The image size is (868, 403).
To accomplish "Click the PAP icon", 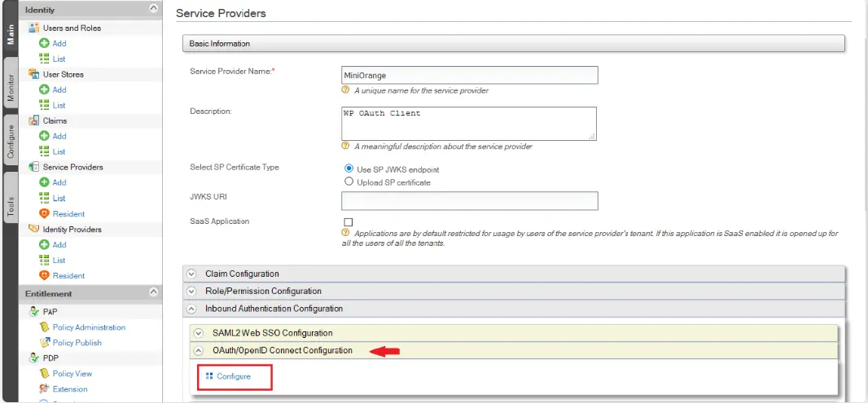I will [x=33, y=312].
